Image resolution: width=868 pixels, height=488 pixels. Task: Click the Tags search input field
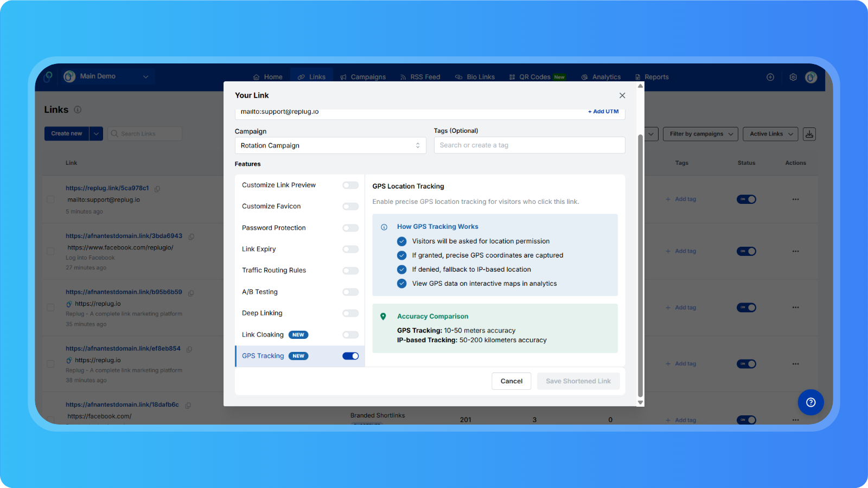pos(529,145)
